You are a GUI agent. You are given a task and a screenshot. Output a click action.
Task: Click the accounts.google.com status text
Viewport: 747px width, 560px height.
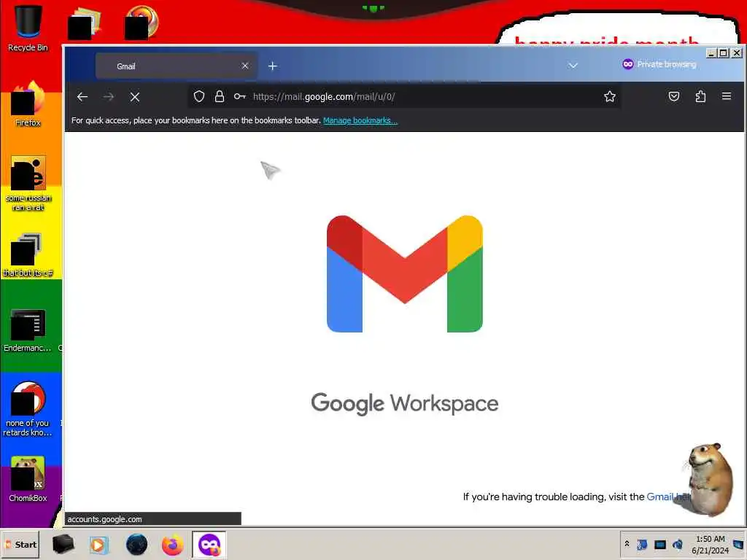105,519
